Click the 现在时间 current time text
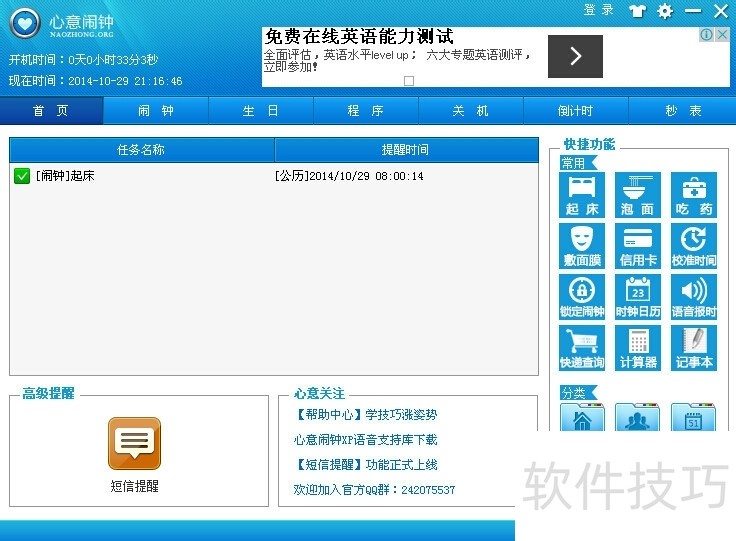 pos(95,81)
